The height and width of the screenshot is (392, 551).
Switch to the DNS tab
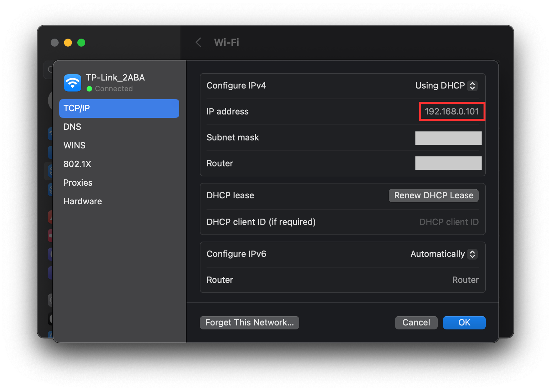(73, 127)
